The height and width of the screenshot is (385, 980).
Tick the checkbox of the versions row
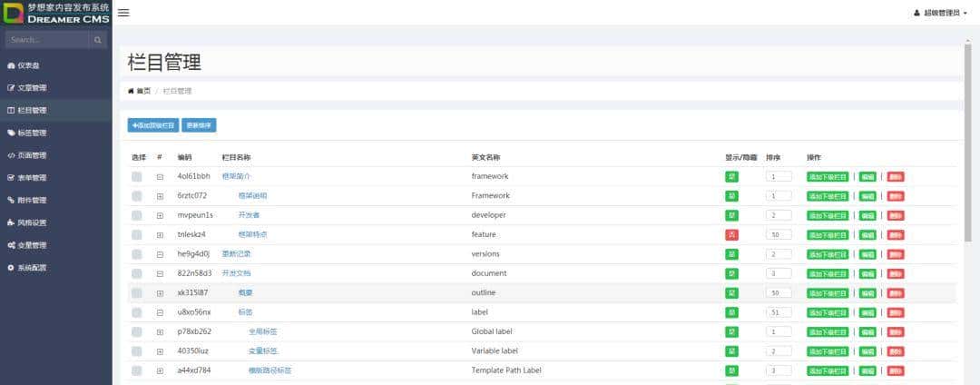pos(137,254)
